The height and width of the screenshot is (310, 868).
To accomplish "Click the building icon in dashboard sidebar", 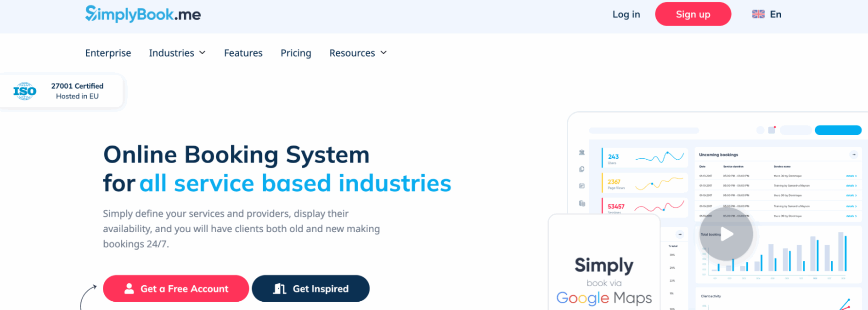I will (582, 152).
